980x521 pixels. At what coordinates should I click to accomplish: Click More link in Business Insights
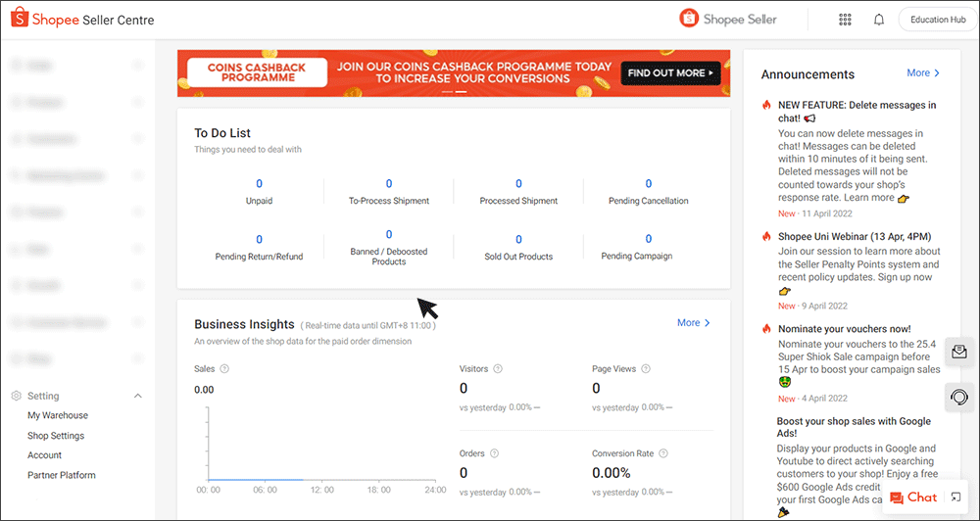(x=694, y=323)
